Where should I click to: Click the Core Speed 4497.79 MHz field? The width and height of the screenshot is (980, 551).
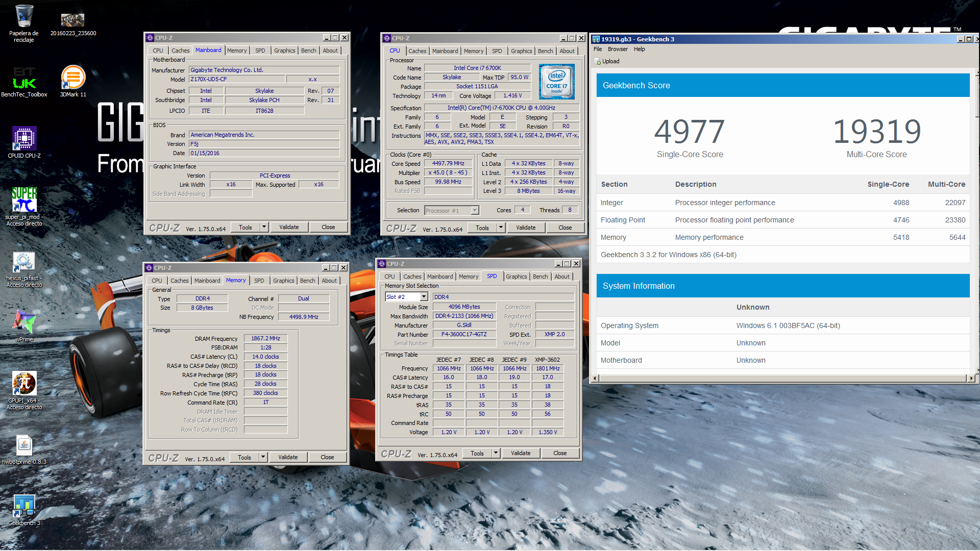click(448, 164)
